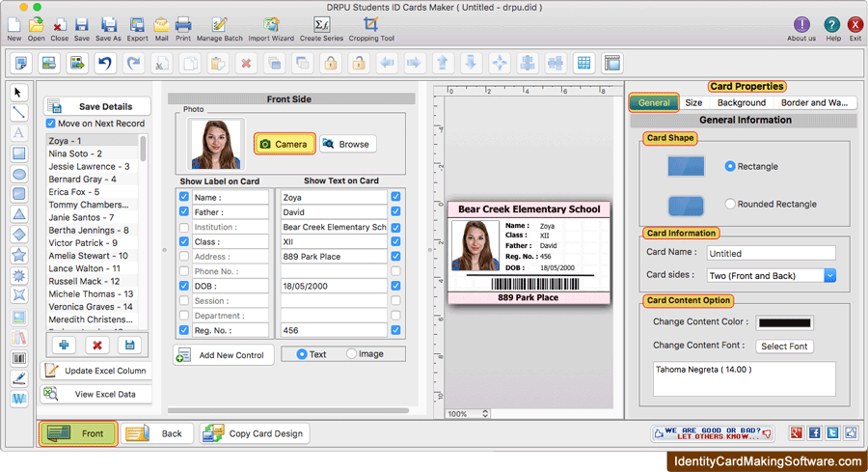Click View Excel Data button
The image size is (868, 472).
click(x=96, y=395)
